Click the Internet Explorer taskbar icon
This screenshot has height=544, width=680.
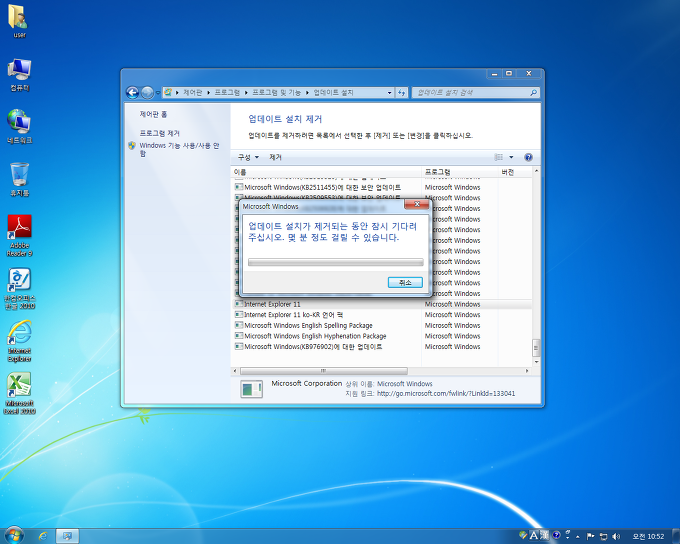pos(42,536)
